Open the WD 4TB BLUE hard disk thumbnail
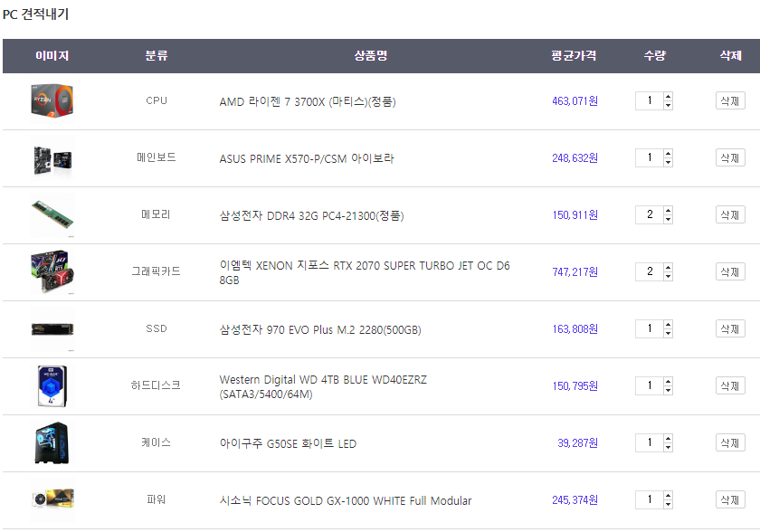Viewport: 760px width, 532px height. point(52,386)
